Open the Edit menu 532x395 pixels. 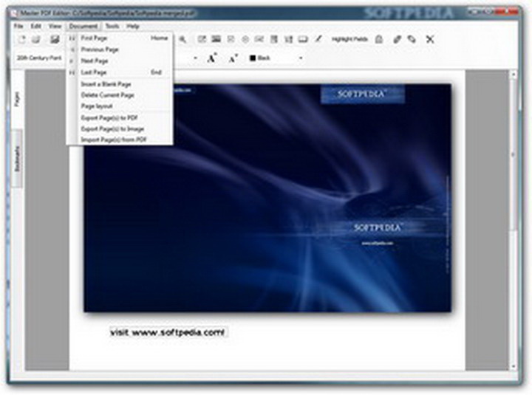click(36, 26)
